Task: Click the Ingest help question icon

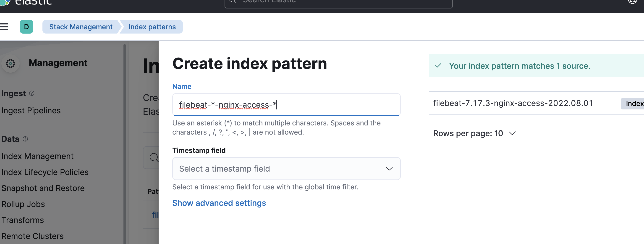Action: tap(32, 93)
